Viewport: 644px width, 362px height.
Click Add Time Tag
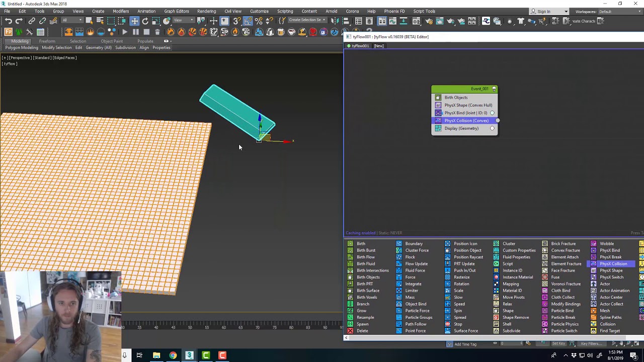click(465, 344)
